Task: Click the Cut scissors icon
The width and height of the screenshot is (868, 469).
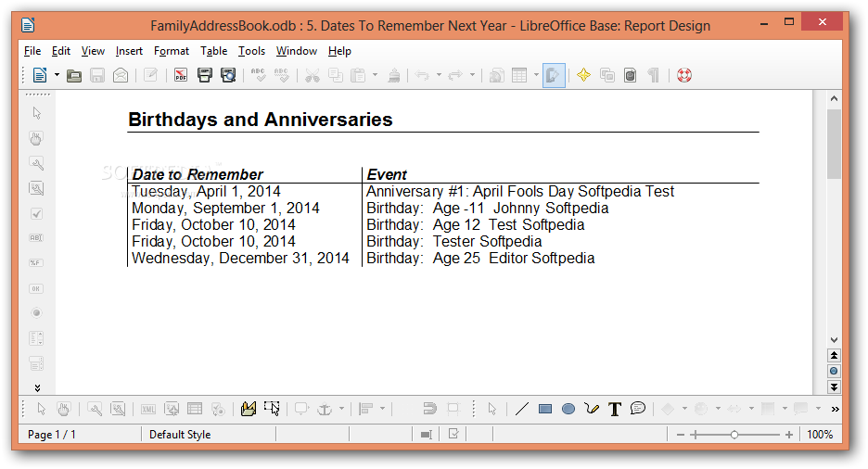Action: 313,75
